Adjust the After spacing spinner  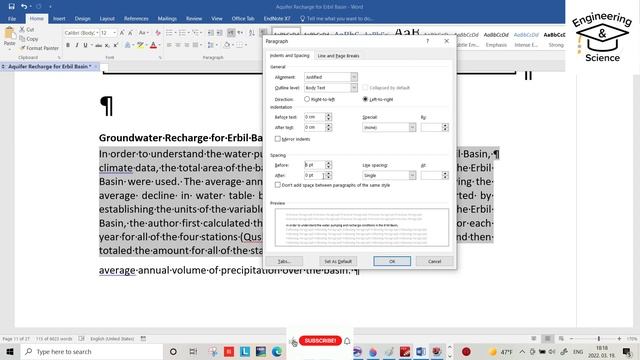click(329, 175)
